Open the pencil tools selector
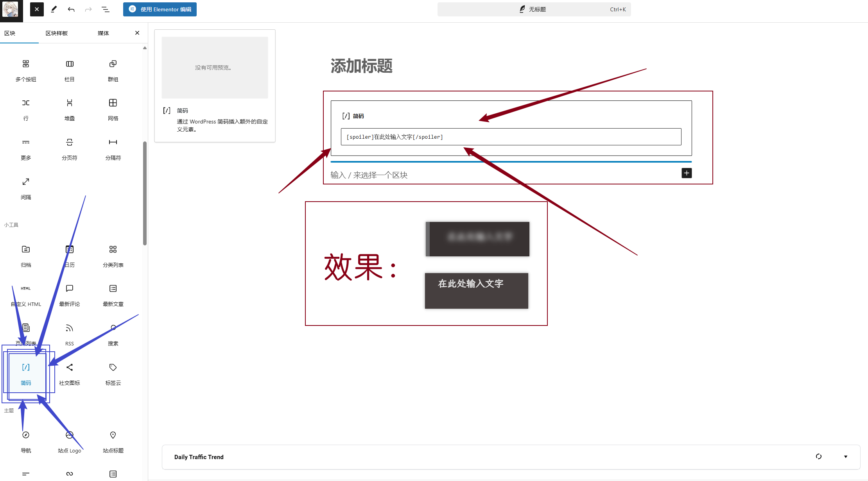868x481 pixels. 54,9
